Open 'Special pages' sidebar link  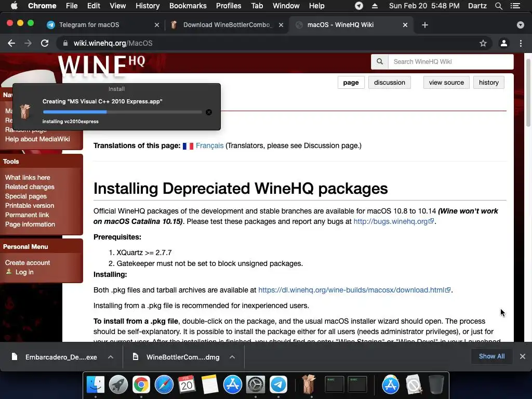coord(26,196)
